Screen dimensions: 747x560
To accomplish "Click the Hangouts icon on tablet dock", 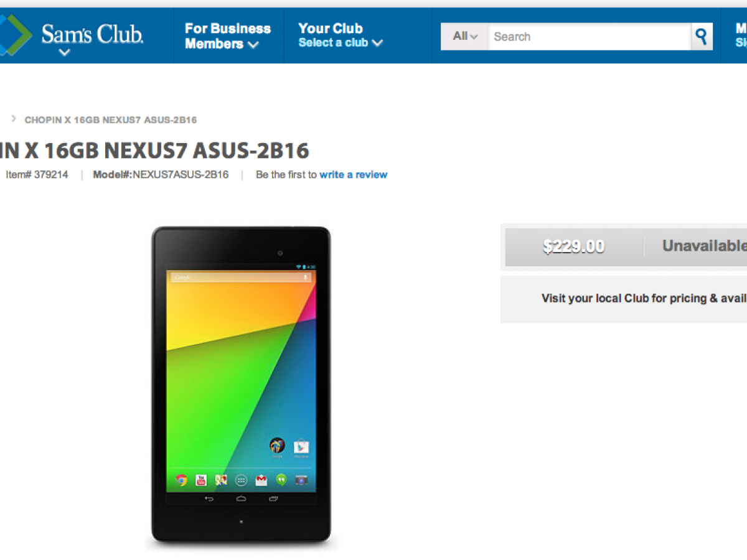I will (x=281, y=480).
